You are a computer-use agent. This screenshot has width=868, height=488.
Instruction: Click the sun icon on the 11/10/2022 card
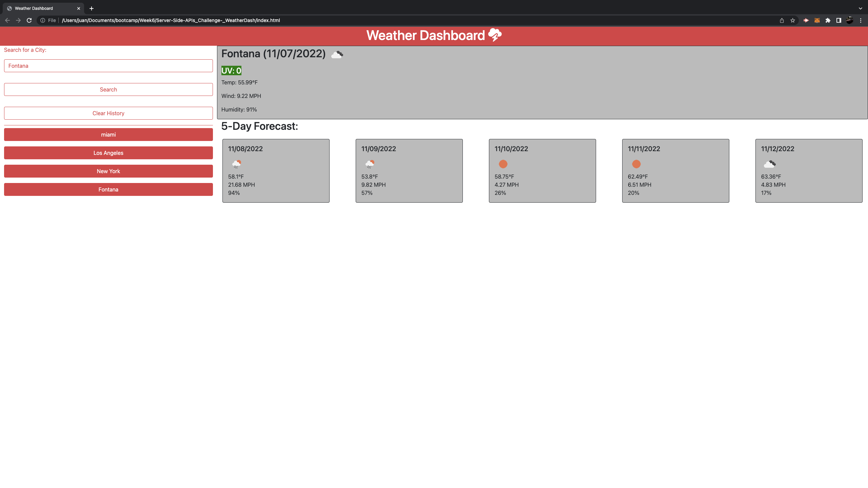coord(503,164)
